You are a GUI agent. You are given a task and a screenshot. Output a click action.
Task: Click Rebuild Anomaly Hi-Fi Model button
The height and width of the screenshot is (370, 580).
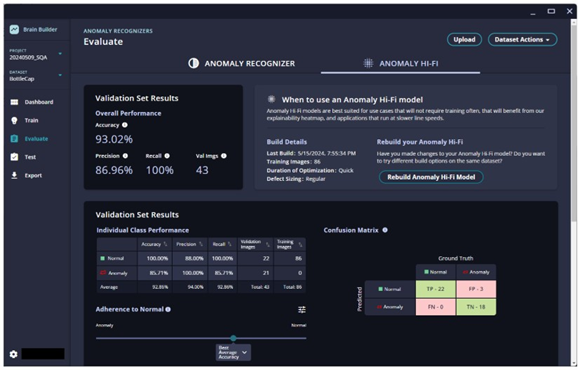pos(431,177)
